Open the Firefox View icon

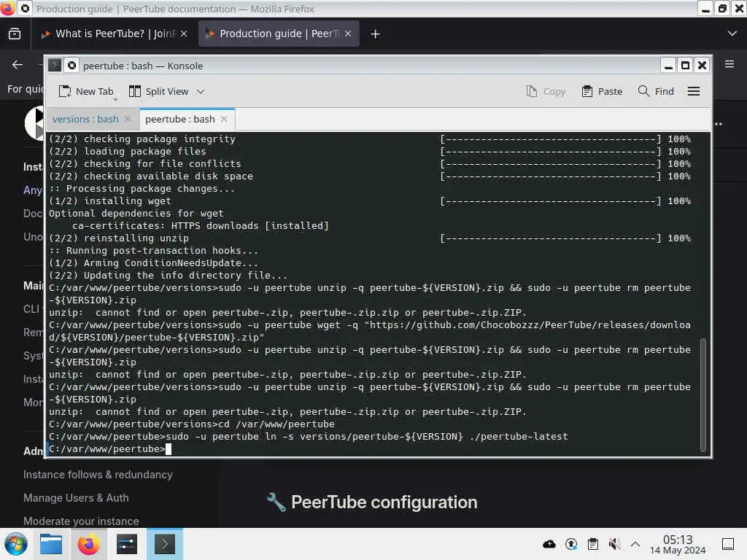click(15, 34)
